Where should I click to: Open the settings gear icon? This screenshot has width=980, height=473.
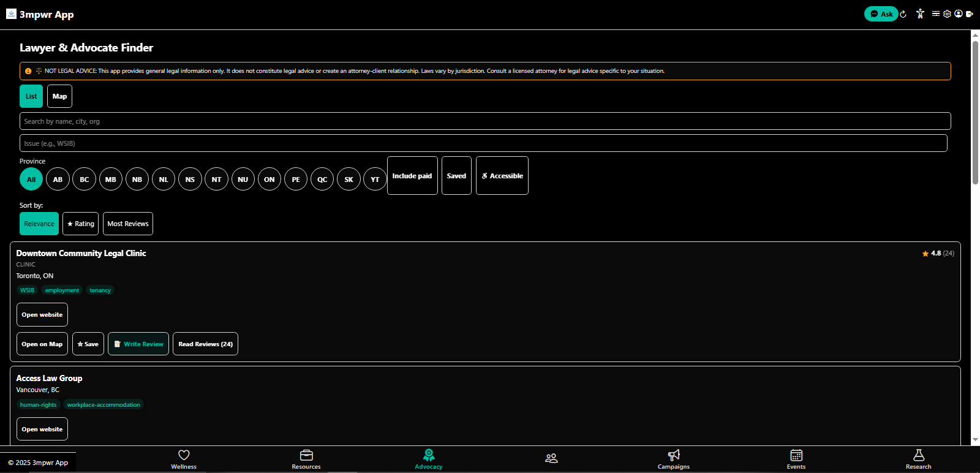pos(947,13)
